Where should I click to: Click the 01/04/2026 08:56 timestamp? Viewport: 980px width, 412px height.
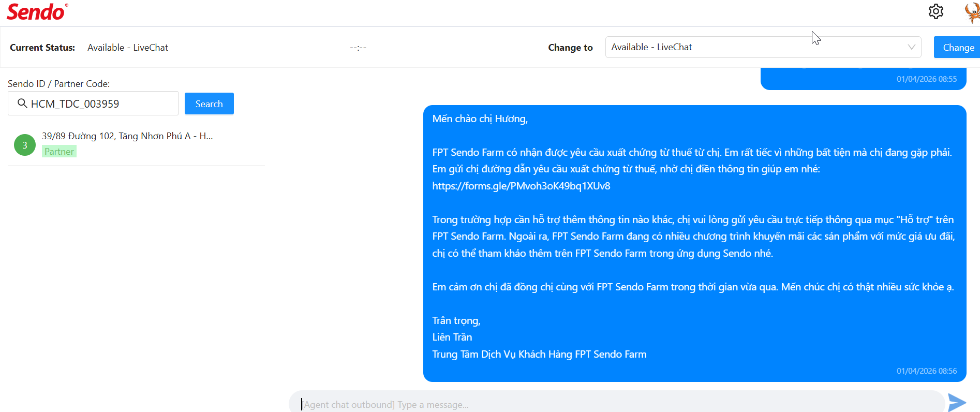click(927, 371)
